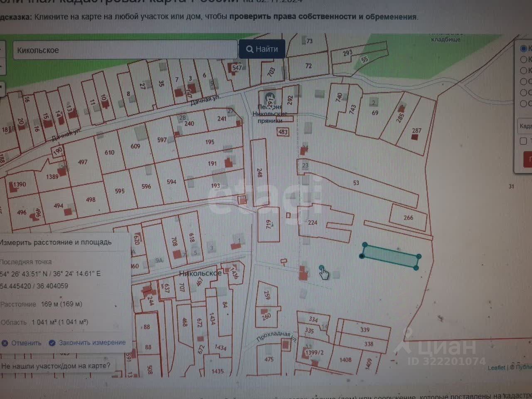Select parcel 260 on the map

(266, 316)
